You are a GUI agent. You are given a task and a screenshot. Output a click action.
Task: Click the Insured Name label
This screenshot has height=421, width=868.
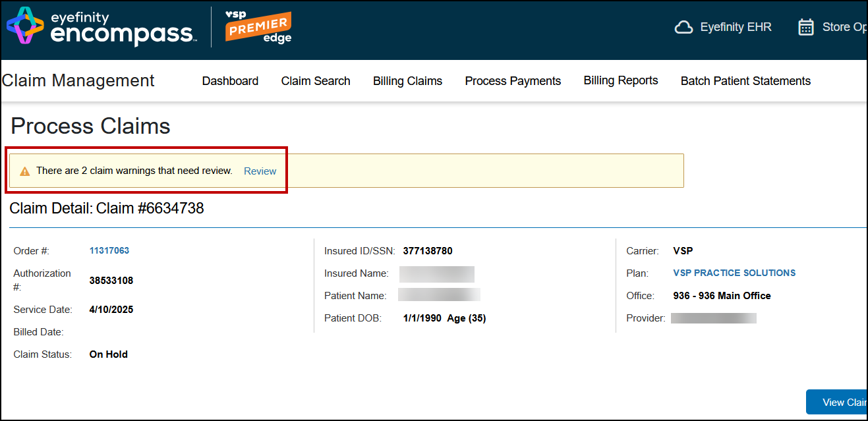357,273
